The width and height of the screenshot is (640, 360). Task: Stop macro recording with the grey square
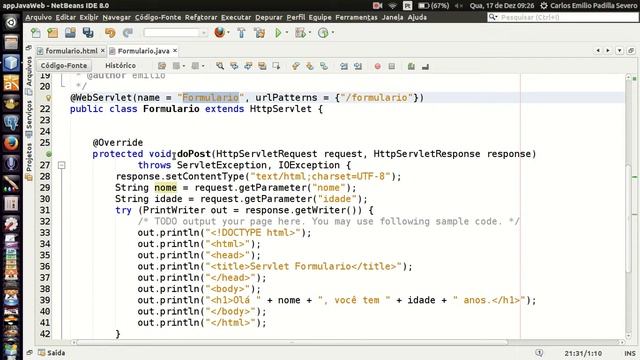pyautogui.click(x=392, y=66)
